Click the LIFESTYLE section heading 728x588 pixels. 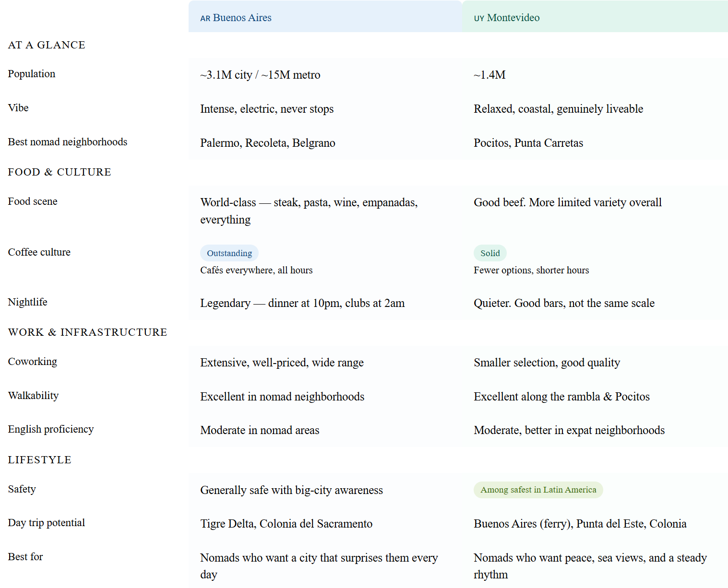pyautogui.click(x=39, y=460)
